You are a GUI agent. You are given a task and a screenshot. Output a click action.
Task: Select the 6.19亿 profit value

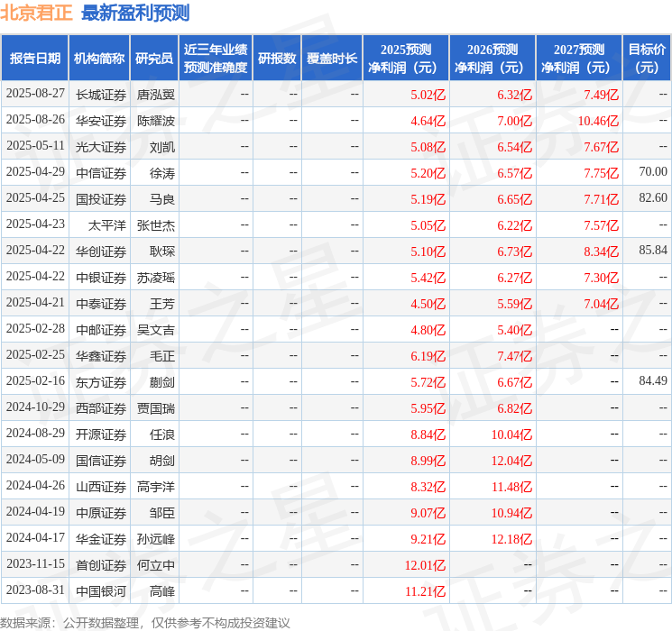tap(428, 356)
